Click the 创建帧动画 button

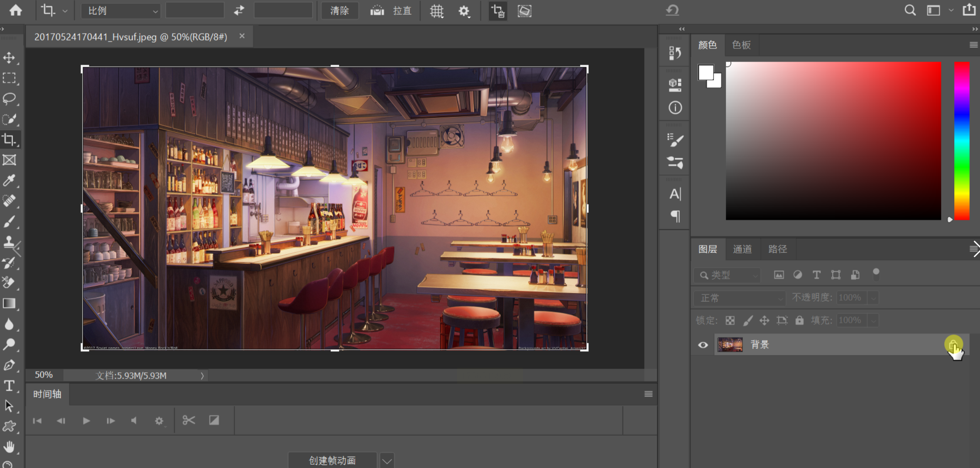click(x=332, y=461)
